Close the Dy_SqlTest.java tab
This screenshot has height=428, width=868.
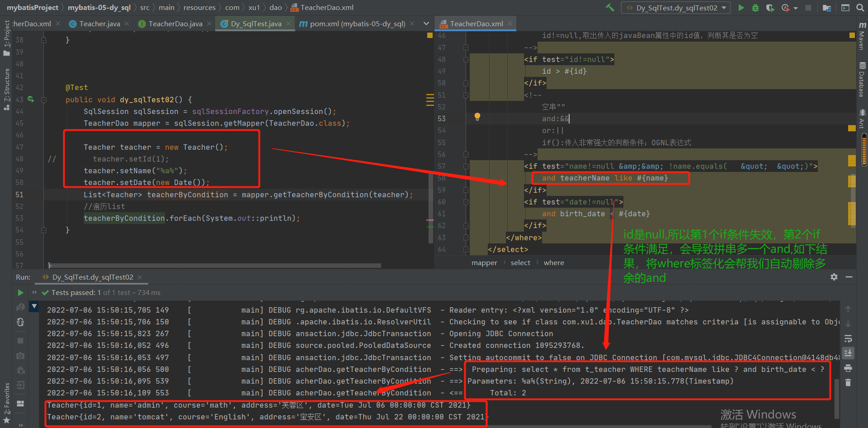288,24
